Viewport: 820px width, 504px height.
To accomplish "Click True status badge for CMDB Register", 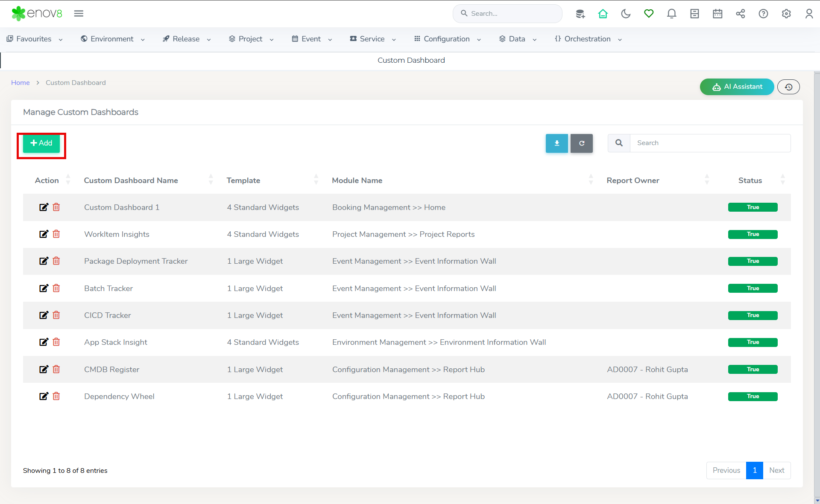I will pyautogui.click(x=753, y=369).
